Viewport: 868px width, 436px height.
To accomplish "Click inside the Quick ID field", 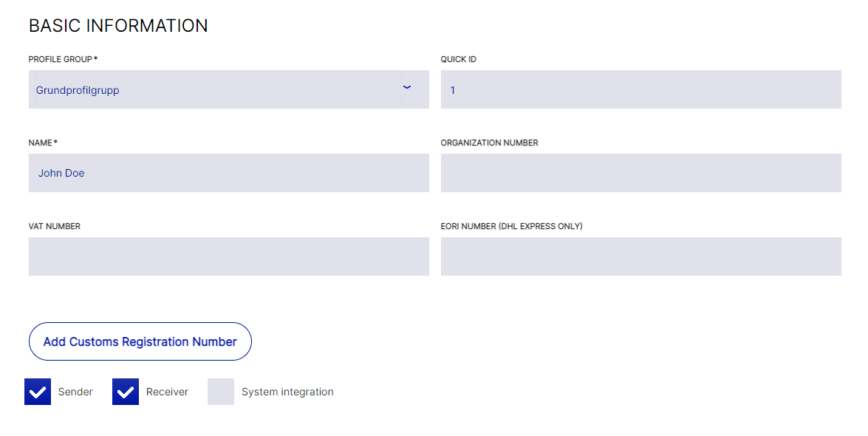I will (640, 89).
